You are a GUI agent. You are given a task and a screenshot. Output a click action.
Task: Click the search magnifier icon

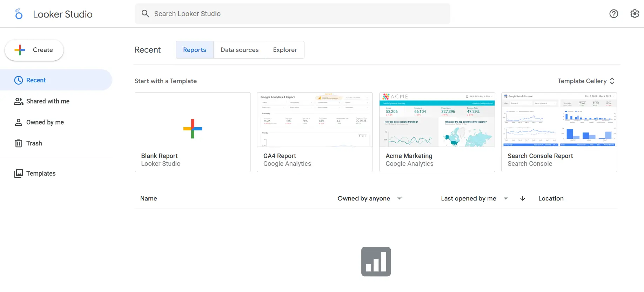(x=145, y=14)
